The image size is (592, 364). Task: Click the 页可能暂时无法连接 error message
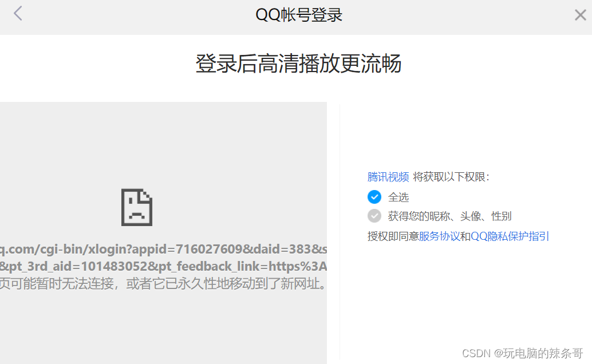click(x=164, y=283)
